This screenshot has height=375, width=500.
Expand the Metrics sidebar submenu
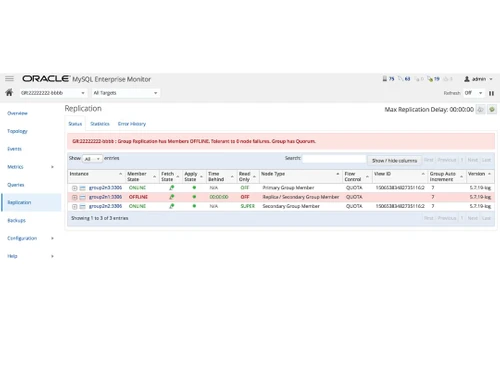pos(52,167)
